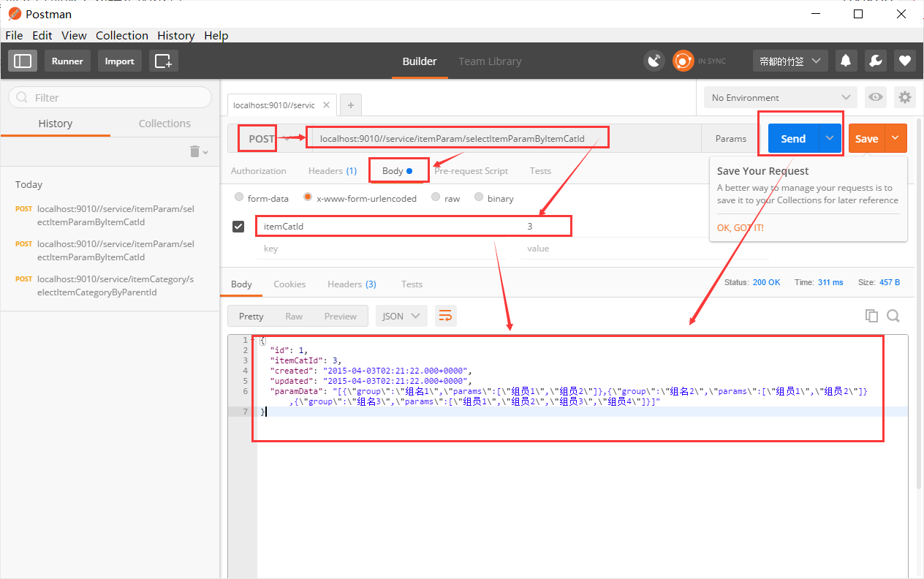924x579 pixels.
Task: Close the localhost:9010 request tab
Action: coord(326,105)
